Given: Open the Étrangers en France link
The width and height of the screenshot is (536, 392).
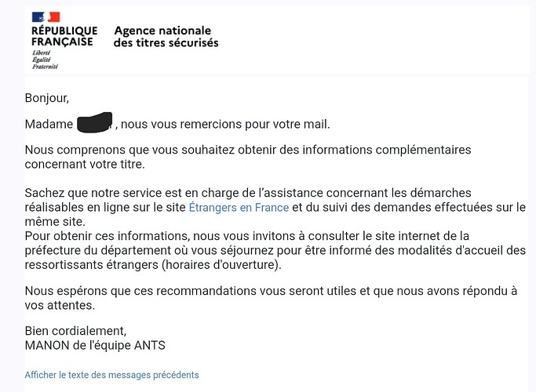Looking at the screenshot, I should point(239,208).
